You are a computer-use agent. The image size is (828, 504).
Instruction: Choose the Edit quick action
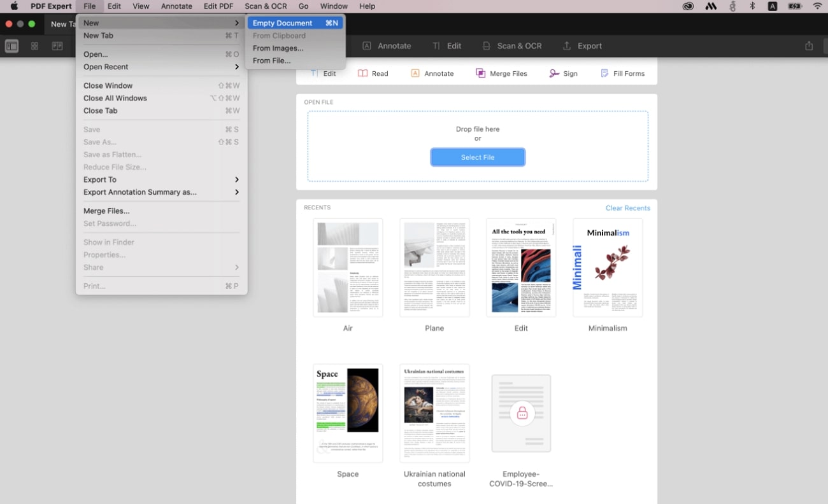click(x=323, y=73)
